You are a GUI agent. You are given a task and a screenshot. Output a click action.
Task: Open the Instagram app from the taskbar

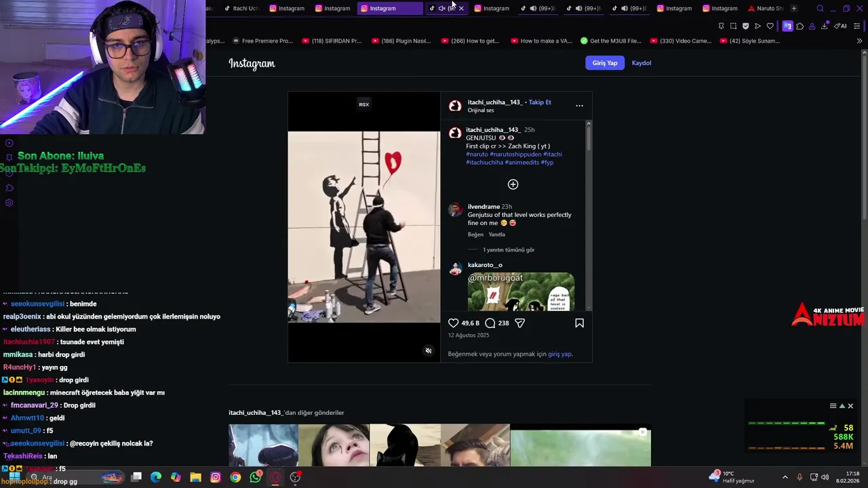(216, 477)
